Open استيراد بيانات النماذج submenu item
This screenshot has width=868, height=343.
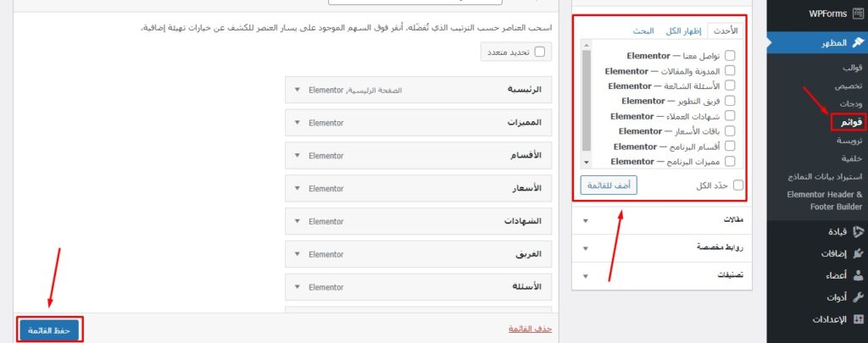(825, 177)
